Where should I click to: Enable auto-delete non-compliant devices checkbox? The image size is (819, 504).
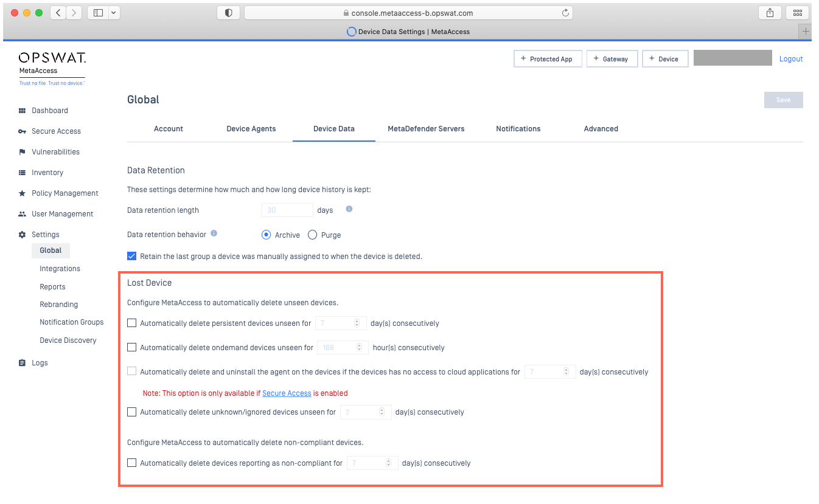(x=131, y=463)
